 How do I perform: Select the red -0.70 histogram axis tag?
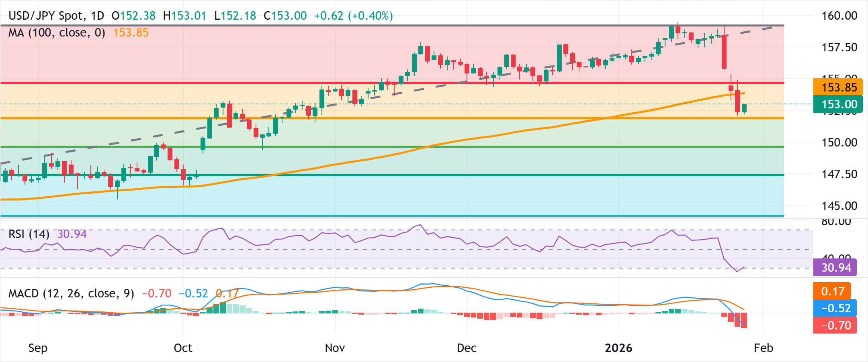click(835, 325)
